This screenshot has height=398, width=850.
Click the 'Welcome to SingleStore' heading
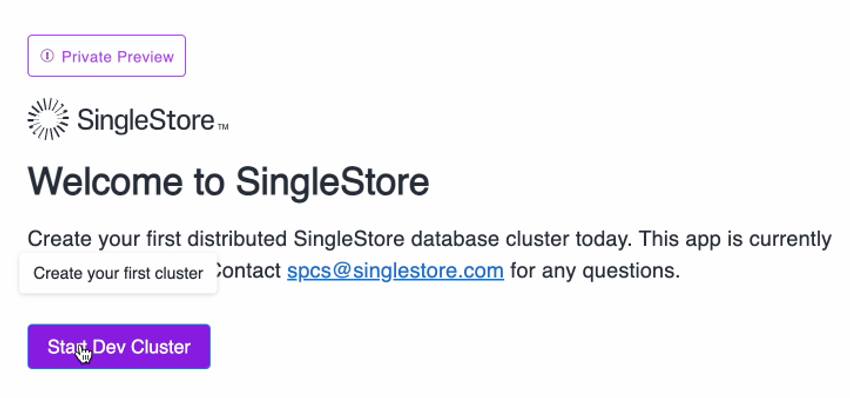click(x=228, y=182)
